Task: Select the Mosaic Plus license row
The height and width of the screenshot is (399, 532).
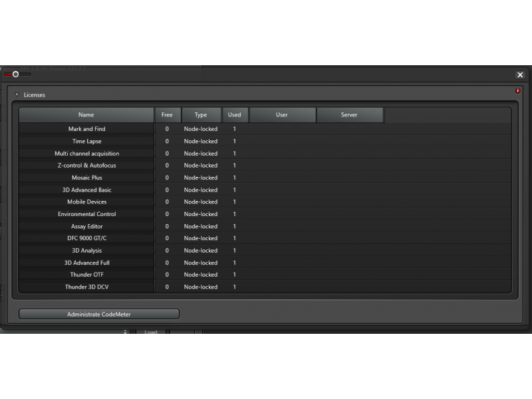Action: pos(265,178)
